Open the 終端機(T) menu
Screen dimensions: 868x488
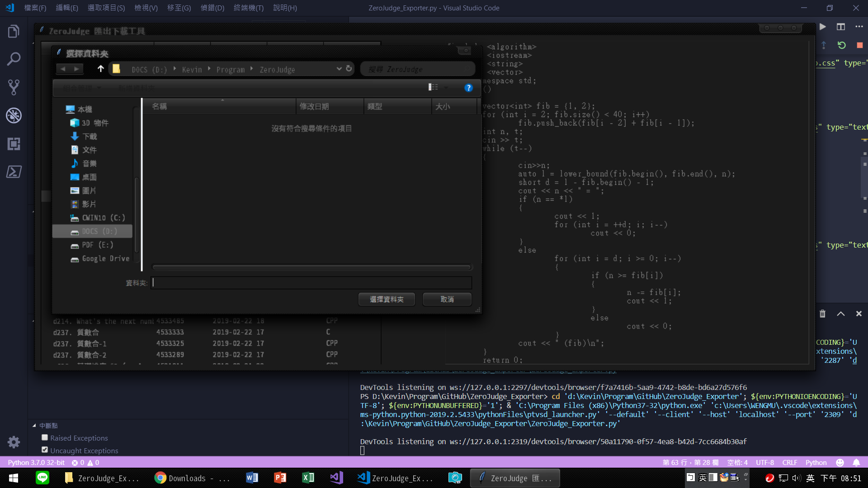click(248, 8)
